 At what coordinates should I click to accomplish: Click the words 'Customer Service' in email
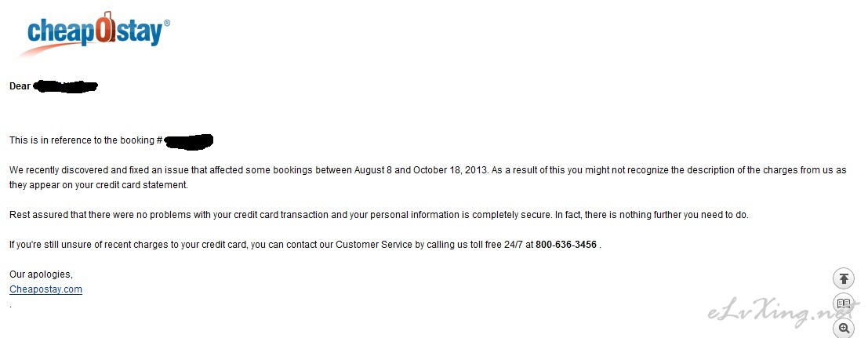pyautogui.click(x=374, y=245)
